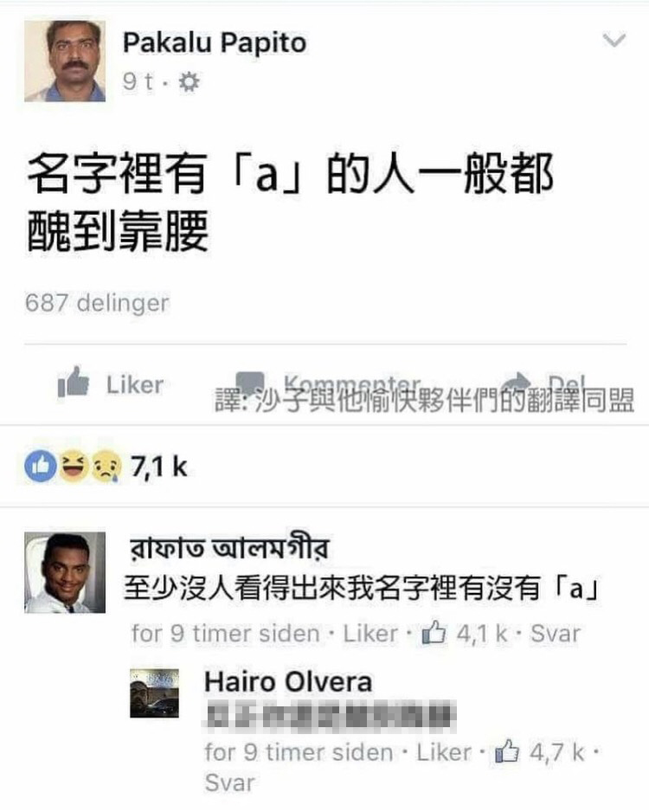The height and width of the screenshot is (812, 649).
Task: Click thumbs-up icon showing 4,7 k
Action: pos(507,751)
